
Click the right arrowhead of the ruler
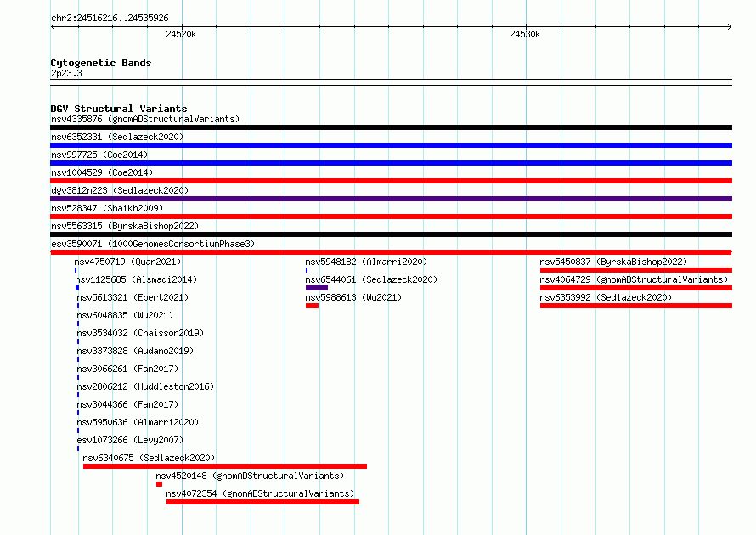click(x=730, y=26)
